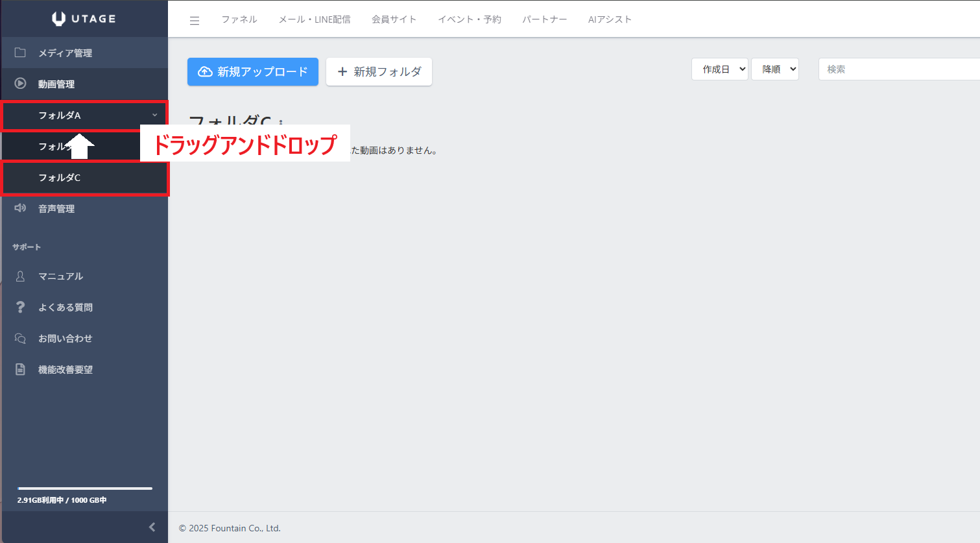This screenshot has height=543, width=980.
Task: Open the 作成日 sort dropdown
Action: pos(719,69)
